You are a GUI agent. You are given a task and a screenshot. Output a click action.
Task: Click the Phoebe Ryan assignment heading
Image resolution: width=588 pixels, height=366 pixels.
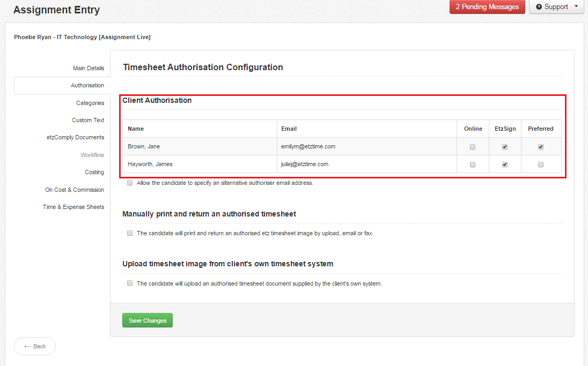pos(82,37)
